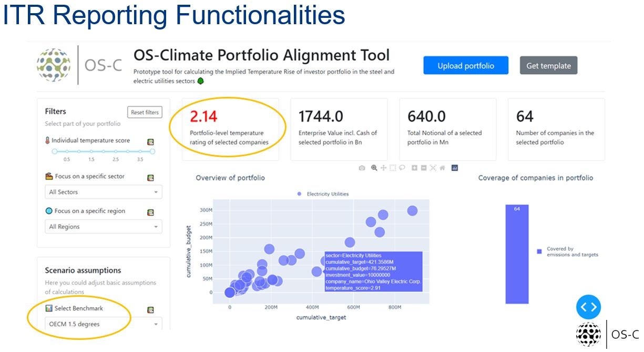
Task: Click the Reset filters button
Action: [x=145, y=112]
